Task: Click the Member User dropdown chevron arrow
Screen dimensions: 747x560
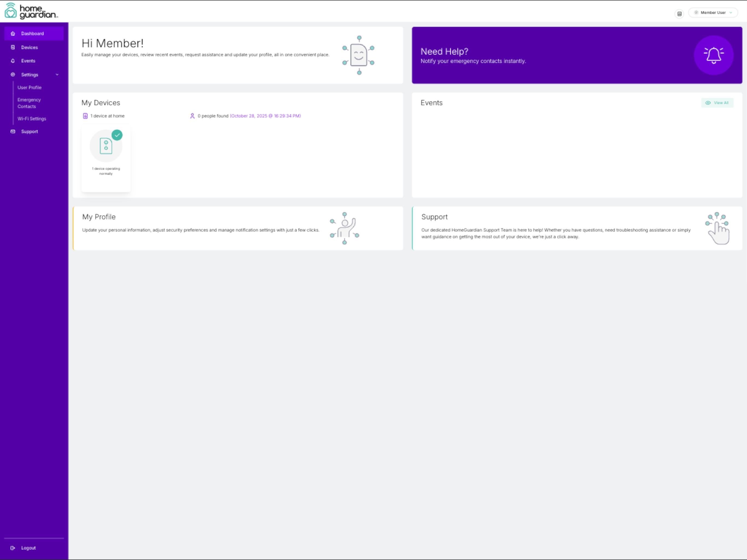Action: pyautogui.click(x=731, y=13)
